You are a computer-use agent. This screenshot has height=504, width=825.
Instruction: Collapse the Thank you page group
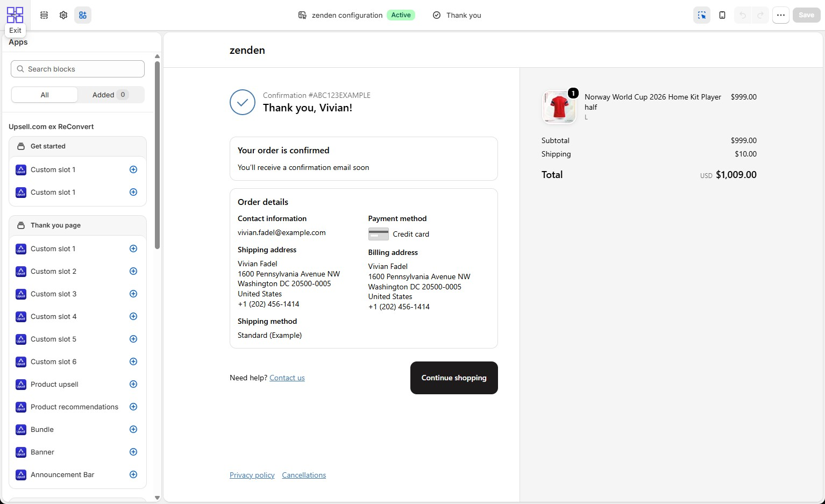77,225
